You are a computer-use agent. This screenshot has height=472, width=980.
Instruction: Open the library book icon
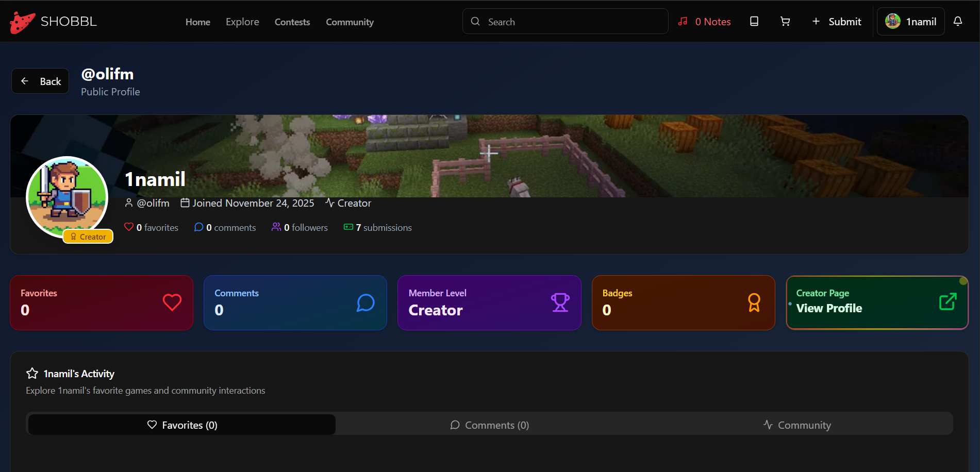tap(754, 21)
